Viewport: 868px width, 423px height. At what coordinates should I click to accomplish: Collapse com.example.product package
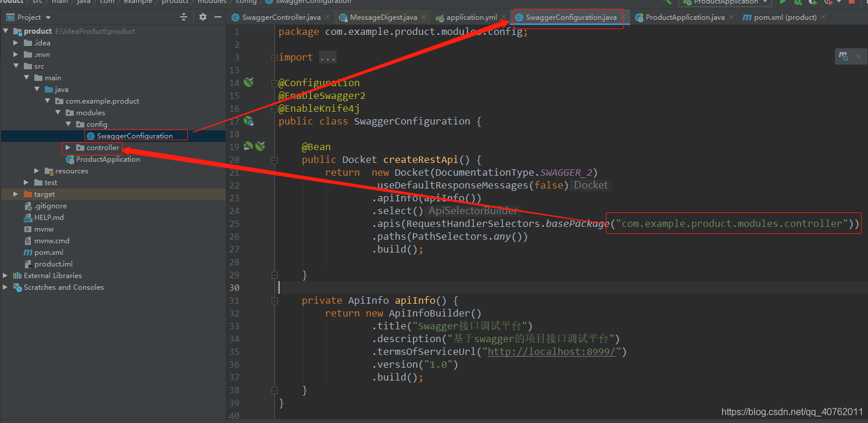[48, 101]
